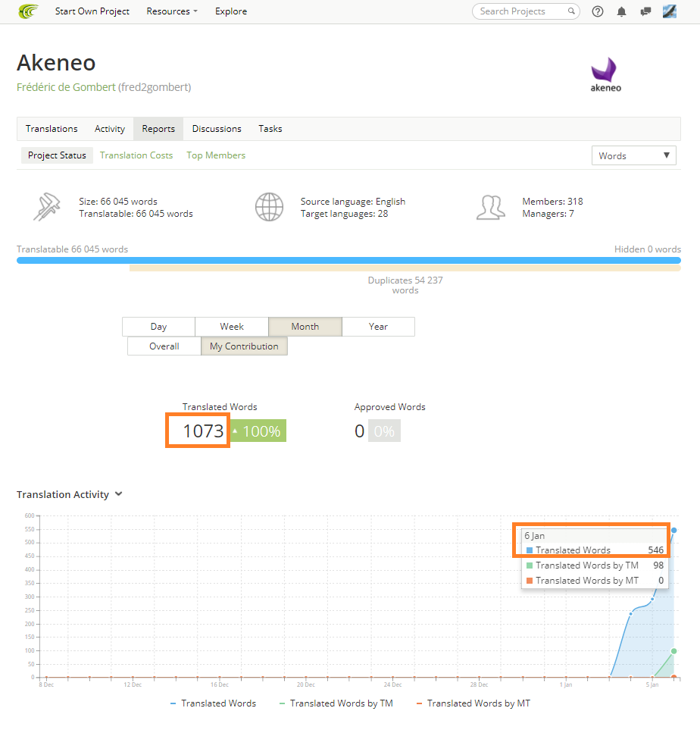Screen dimensions: 700x755
Task: Go to Explore page
Action: 231,11
